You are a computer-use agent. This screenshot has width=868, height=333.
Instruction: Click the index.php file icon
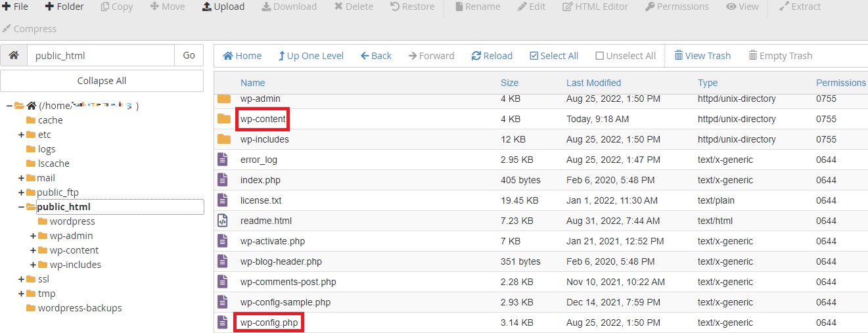[223, 180]
